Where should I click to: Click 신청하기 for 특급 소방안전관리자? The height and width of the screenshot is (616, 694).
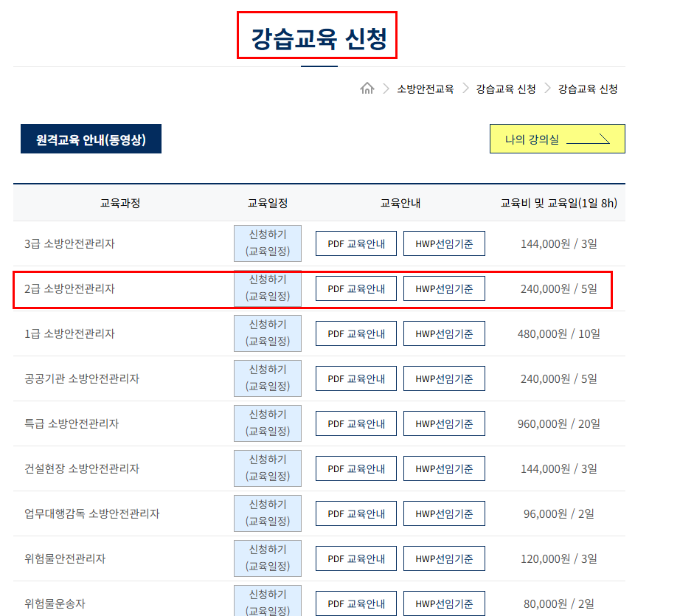(x=268, y=423)
